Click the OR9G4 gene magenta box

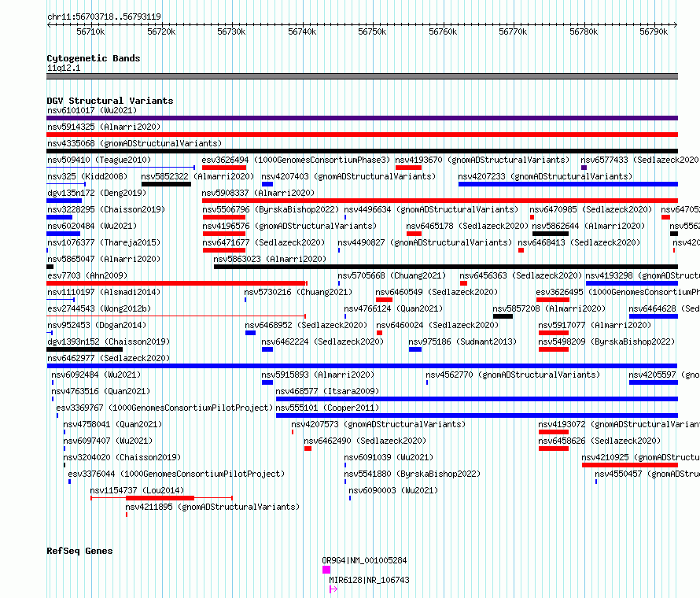pos(326,570)
